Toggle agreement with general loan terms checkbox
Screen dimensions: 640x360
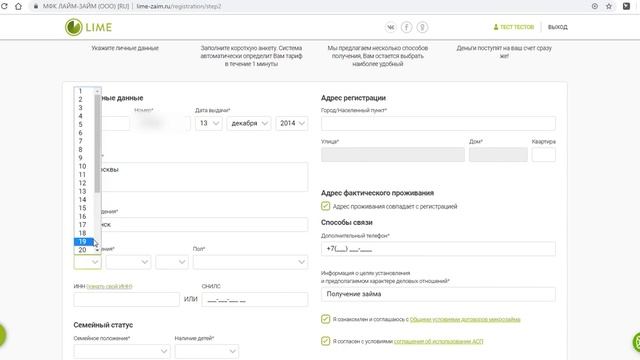coord(325,319)
